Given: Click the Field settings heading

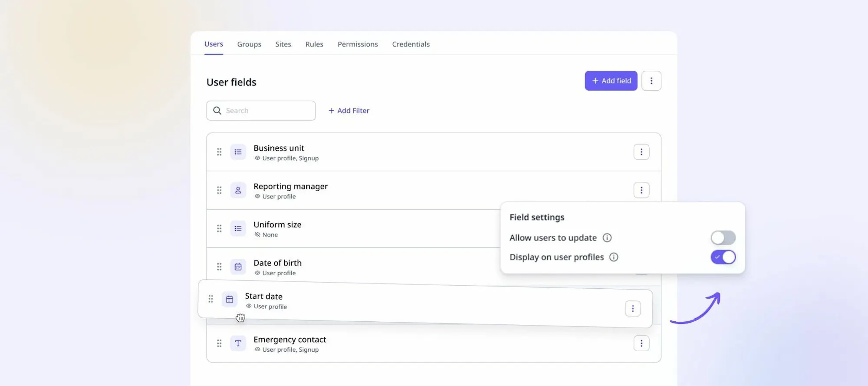Looking at the screenshot, I should 537,217.
